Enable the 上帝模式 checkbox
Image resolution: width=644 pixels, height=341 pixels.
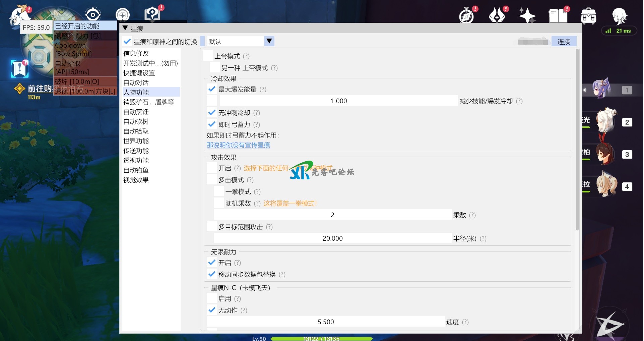click(208, 56)
